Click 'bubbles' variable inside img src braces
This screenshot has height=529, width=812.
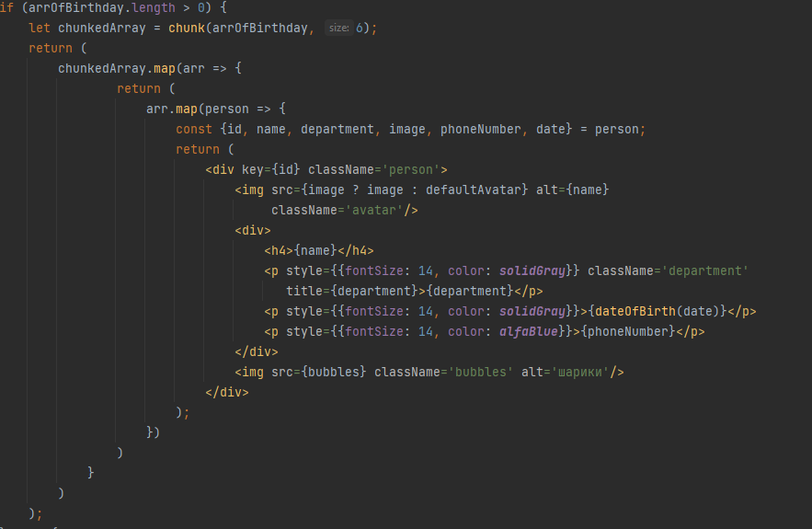tap(334, 372)
